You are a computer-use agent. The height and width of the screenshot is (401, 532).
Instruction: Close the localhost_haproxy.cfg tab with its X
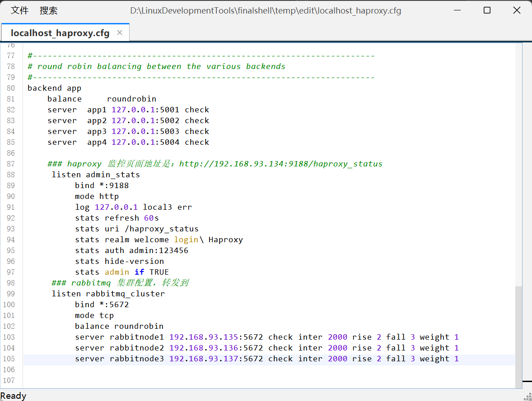[x=120, y=32]
